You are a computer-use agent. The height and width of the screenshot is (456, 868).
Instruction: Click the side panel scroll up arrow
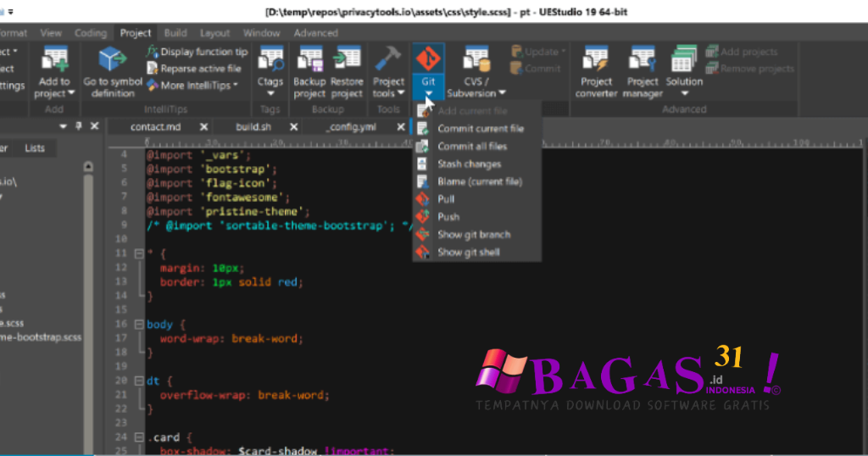point(88,167)
